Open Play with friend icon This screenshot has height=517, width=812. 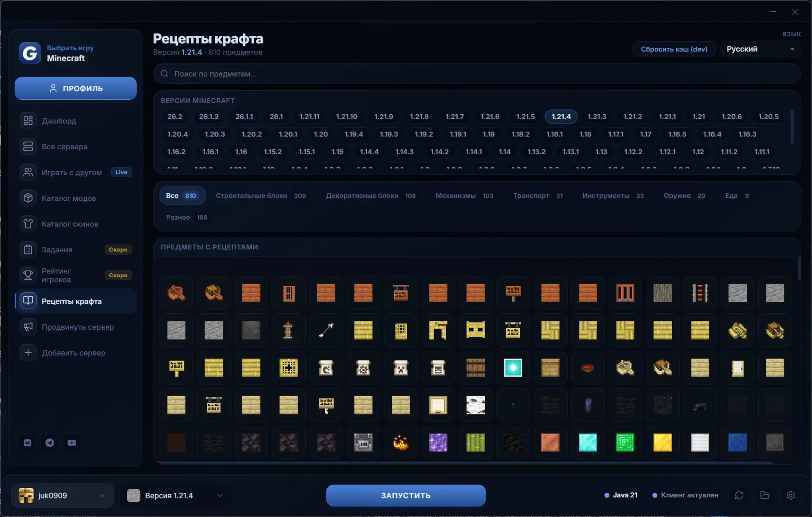(28, 172)
